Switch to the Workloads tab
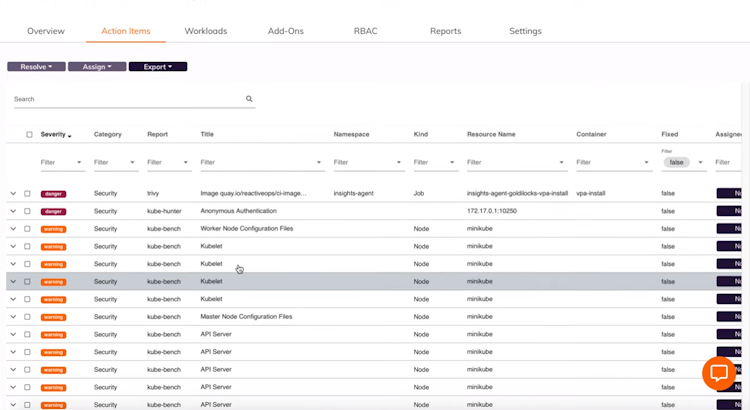The height and width of the screenshot is (410, 750). (206, 31)
